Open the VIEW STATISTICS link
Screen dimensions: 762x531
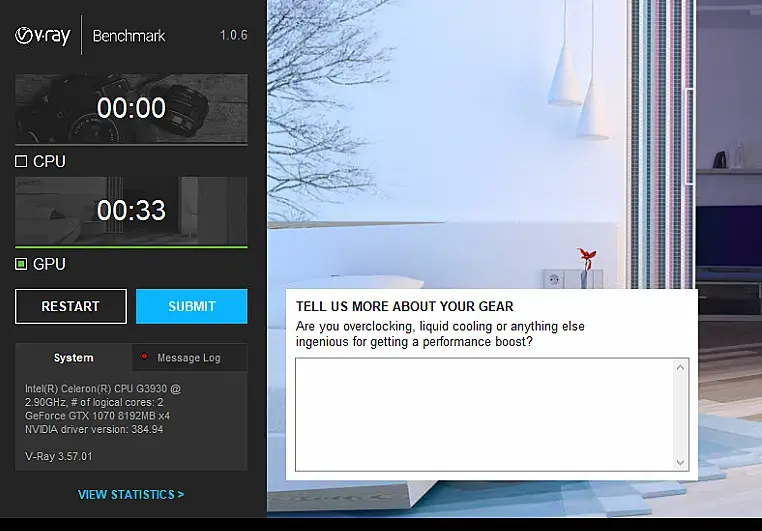click(131, 495)
